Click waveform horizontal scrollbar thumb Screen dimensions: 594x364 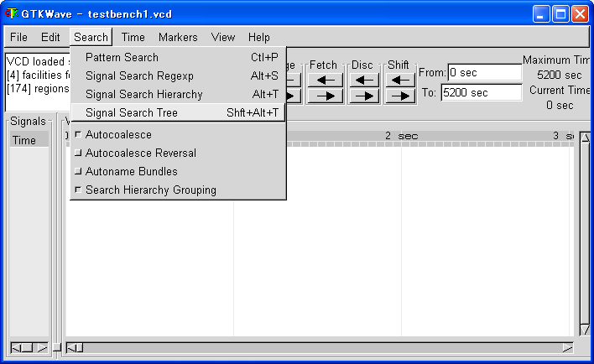pos(80,348)
